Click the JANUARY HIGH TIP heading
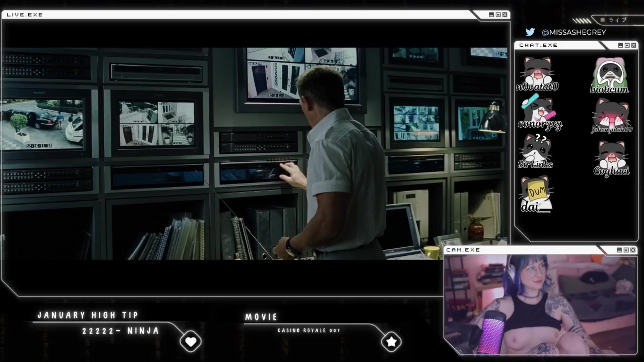Image resolution: width=644 pixels, height=362 pixels. click(88, 315)
